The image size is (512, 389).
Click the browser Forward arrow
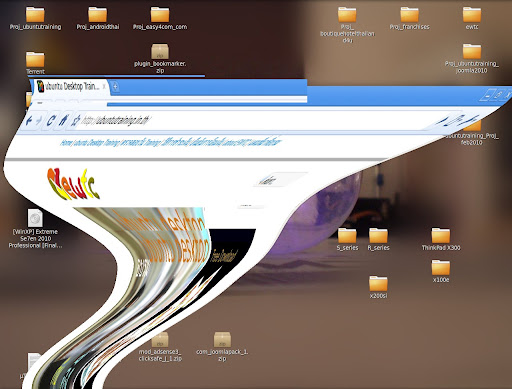(39, 120)
